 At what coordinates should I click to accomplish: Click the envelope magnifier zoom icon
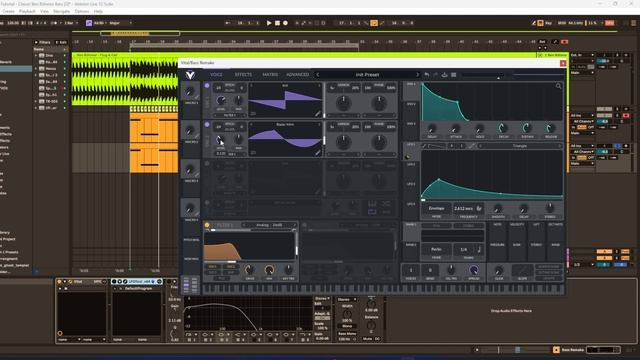click(558, 86)
